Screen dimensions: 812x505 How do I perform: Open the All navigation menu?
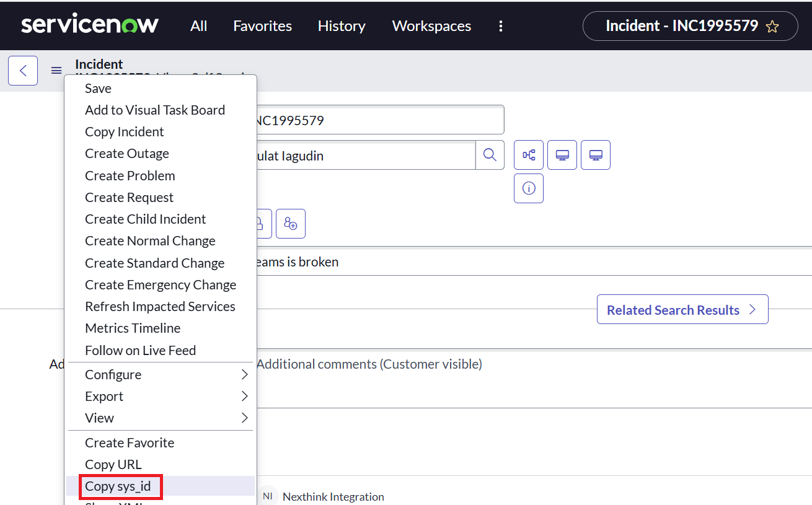click(x=198, y=26)
